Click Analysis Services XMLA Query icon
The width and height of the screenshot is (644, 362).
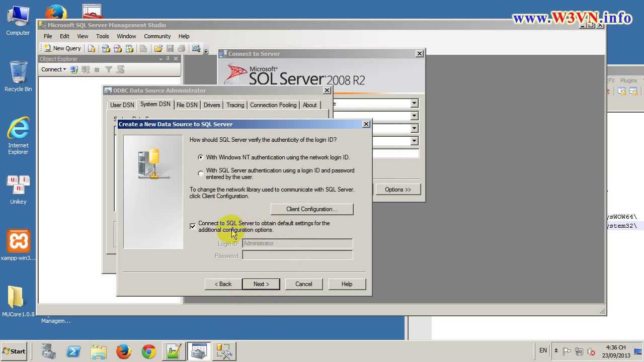tap(129, 48)
